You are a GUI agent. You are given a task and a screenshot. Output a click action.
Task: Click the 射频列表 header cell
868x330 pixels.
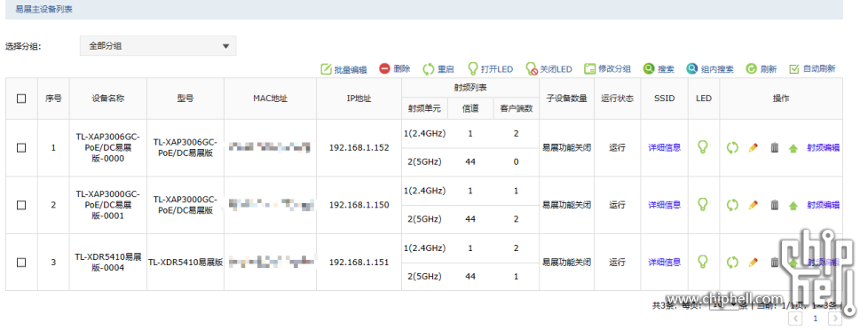coord(470,88)
